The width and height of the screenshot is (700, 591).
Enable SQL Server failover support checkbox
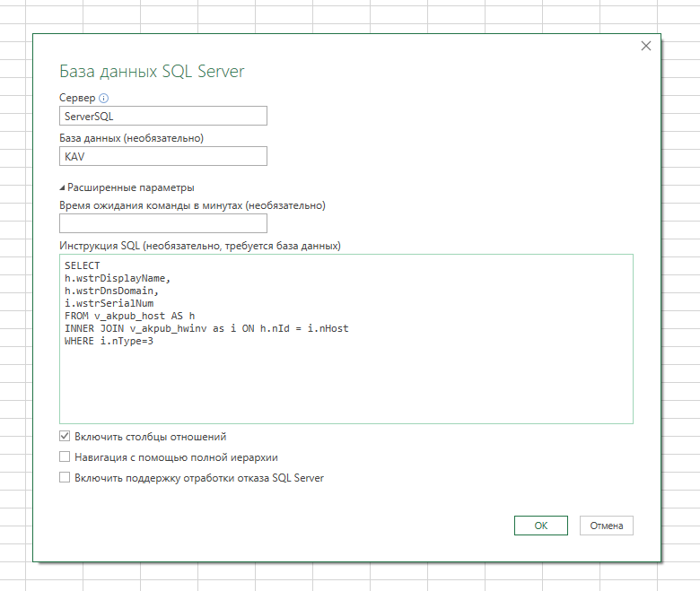pyautogui.click(x=65, y=477)
